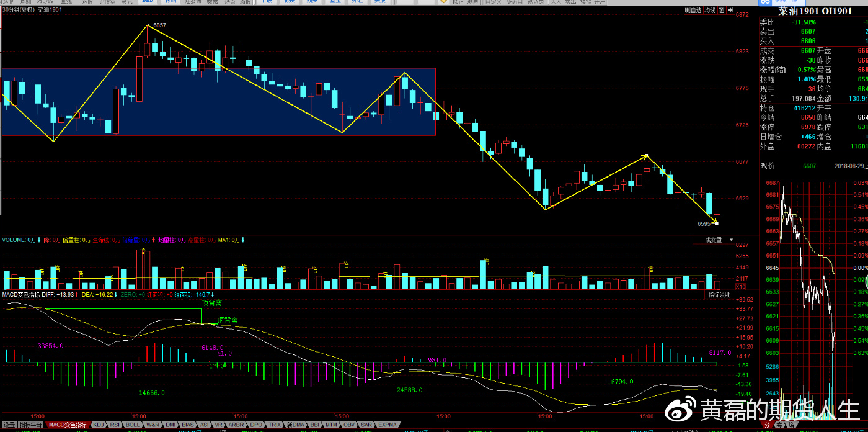Click the VOLUME: 0万 indicator label
The image size is (868, 432).
coord(20,240)
